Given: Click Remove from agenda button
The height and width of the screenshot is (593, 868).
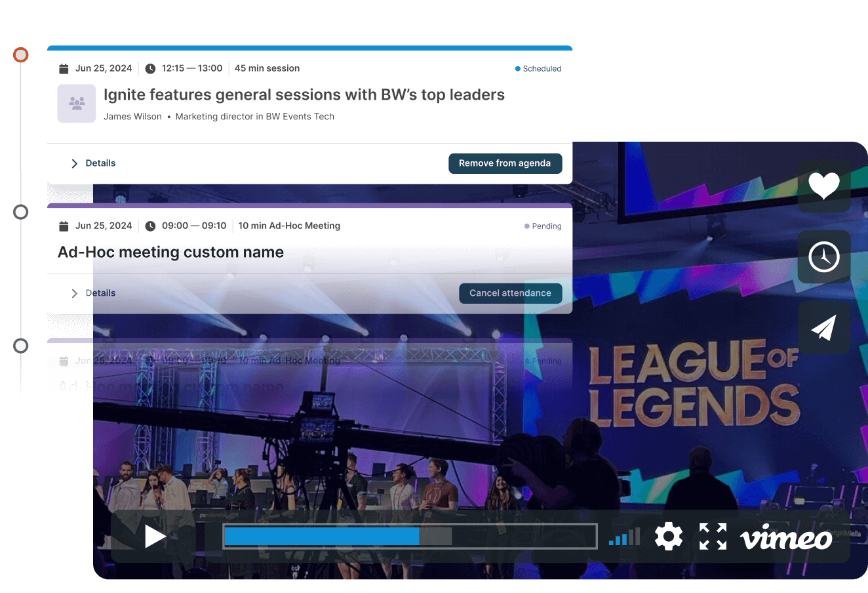Looking at the screenshot, I should pos(505,163).
